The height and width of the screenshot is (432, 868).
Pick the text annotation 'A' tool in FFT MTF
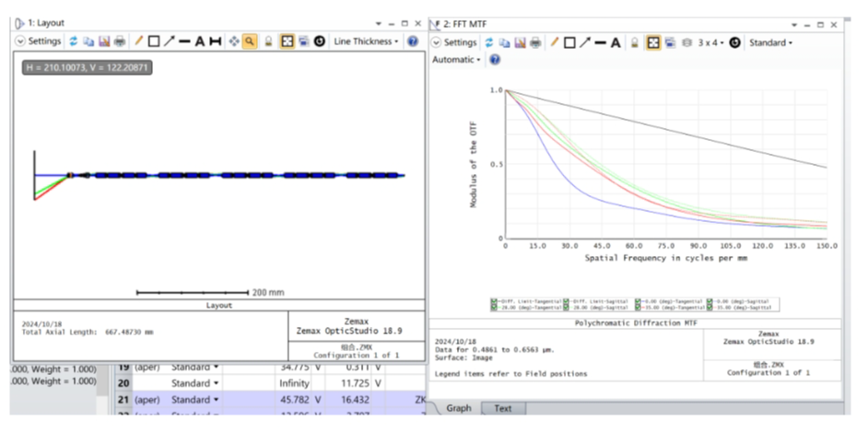click(616, 42)
